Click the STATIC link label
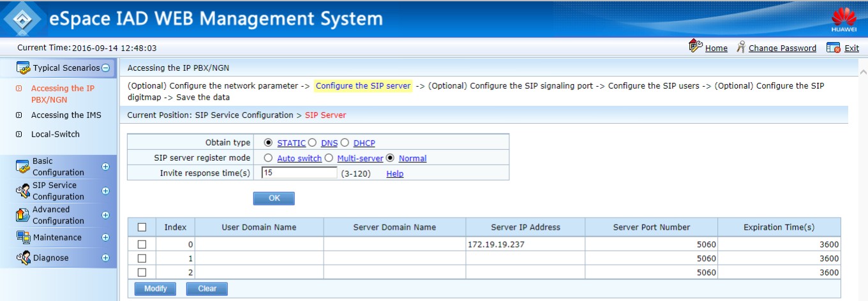868x301 pixels. coord(292,143)
